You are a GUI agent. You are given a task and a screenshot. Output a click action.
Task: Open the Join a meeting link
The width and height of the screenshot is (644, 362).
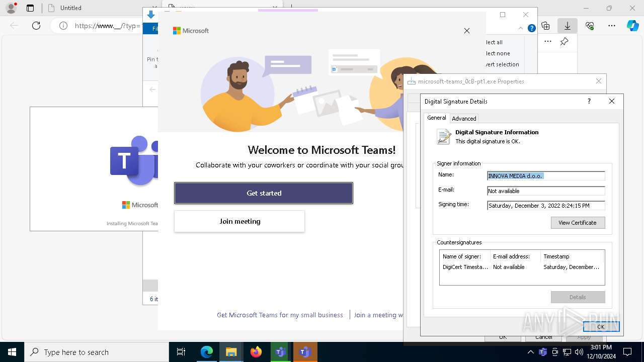click(378, 315)
